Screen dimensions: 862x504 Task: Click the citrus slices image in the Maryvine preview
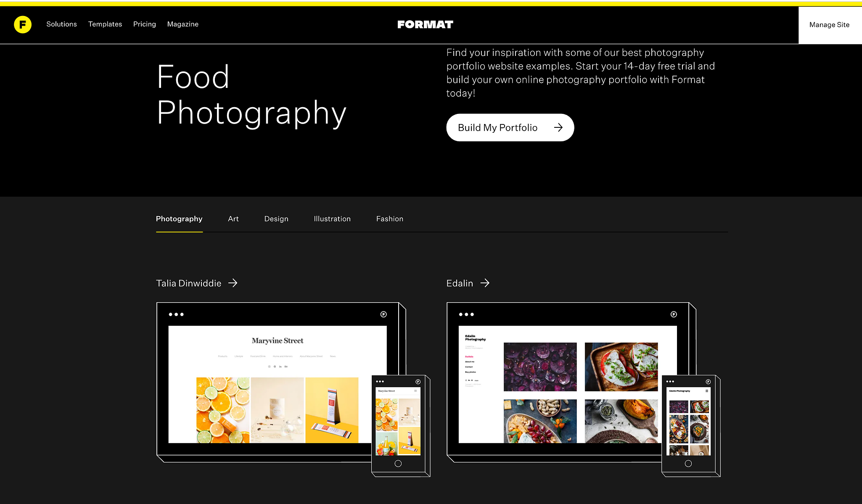(223, 410)
